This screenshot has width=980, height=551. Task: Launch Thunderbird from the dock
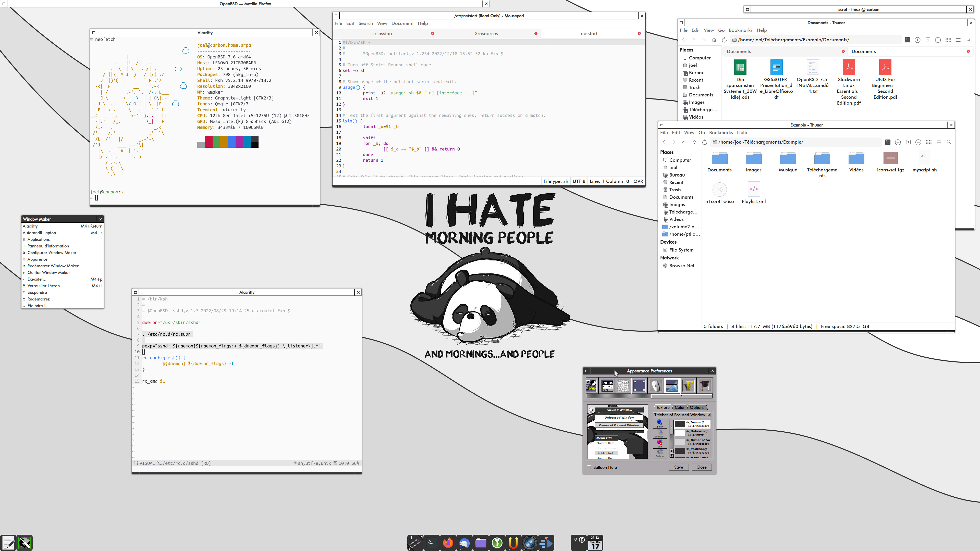pos(464,543)
